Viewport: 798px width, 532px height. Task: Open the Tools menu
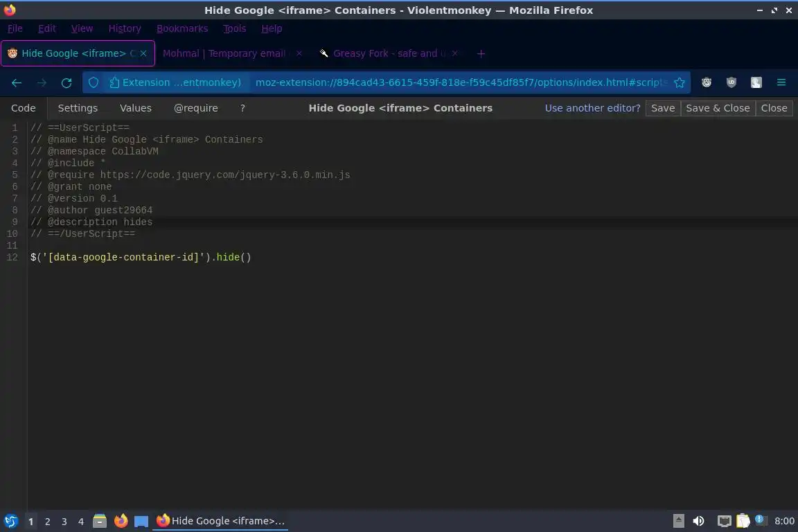point(235,28)
